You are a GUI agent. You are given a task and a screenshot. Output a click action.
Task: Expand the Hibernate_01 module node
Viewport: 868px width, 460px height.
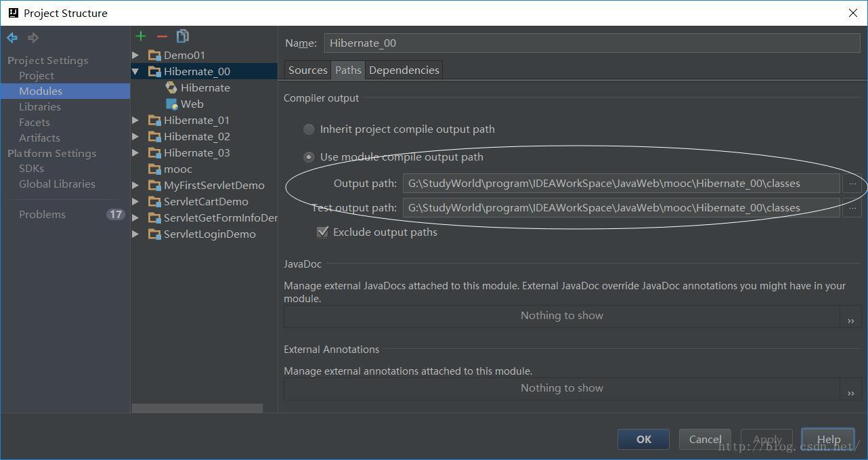[135, 120]
